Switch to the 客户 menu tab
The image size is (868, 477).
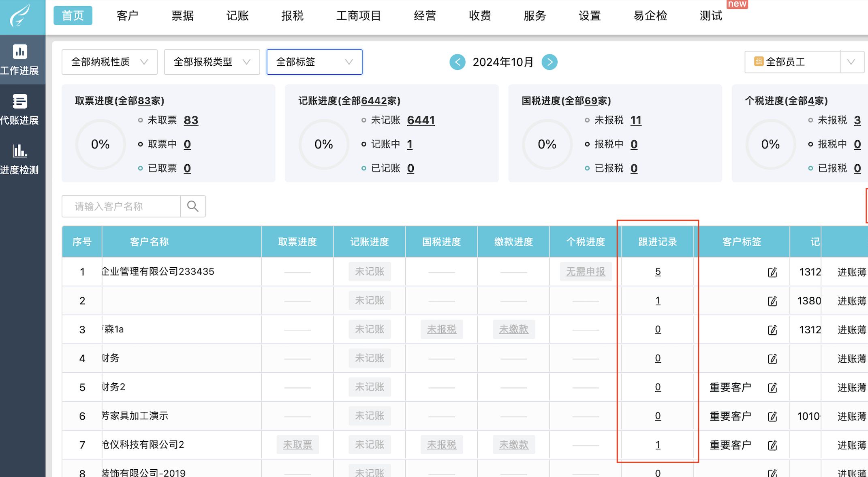(127, 16)
